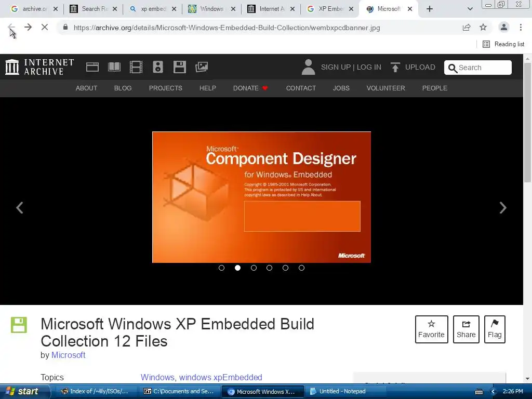Image resolution: width=532 pixels, height=399 pixels.
Task: Open the HELP menu item
Action: coord(208,88)
